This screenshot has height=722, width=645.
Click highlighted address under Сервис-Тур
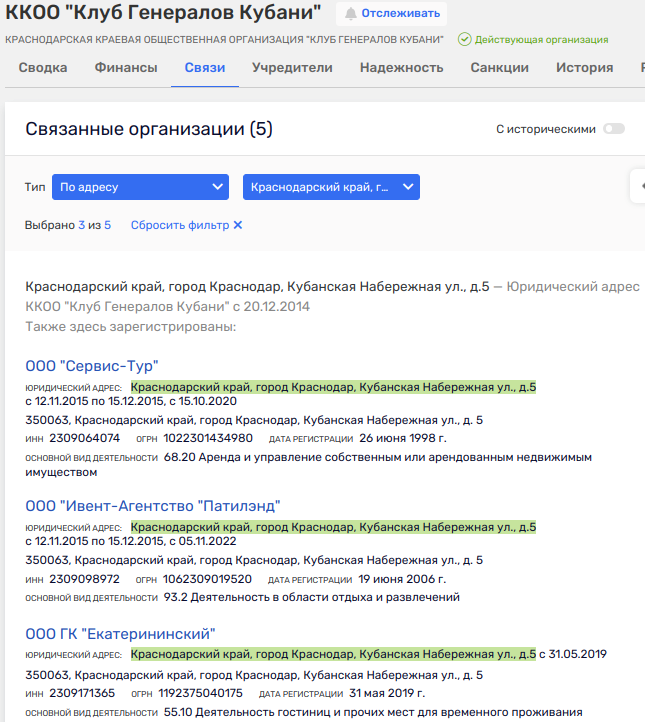333,387
